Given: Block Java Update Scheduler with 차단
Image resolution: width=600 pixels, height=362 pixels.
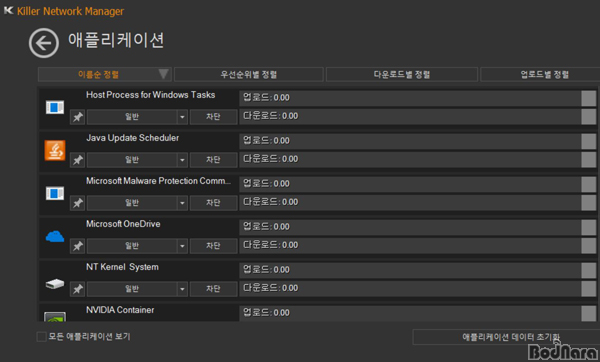Looking at the screenshot, I should tap(214, 160).
